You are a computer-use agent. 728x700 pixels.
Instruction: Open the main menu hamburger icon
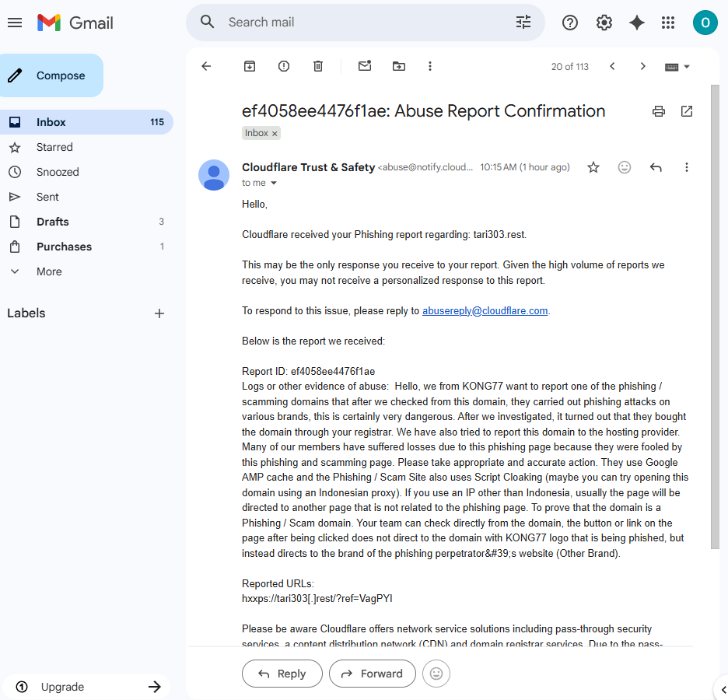pos(15,23)
